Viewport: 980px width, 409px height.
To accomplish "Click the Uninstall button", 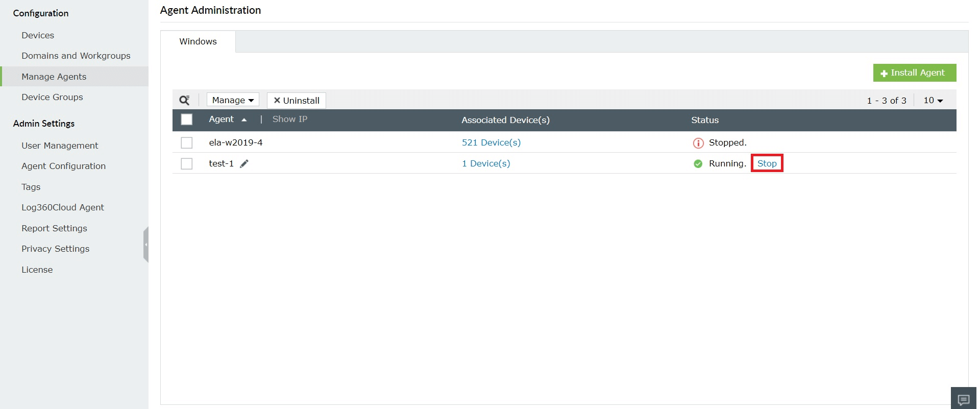I will click(297, 100).
